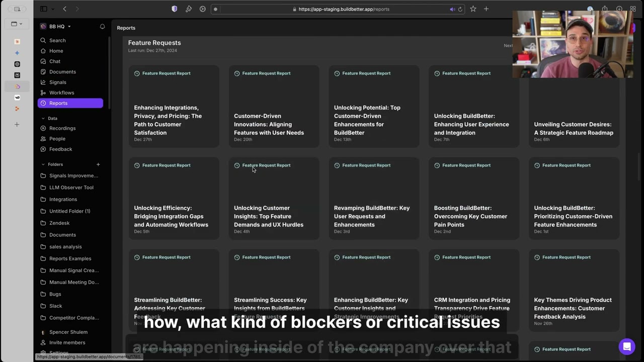644x362 pixels.
Task: Switch to the ChatGPT pinned tab
Action: point(17,64)
